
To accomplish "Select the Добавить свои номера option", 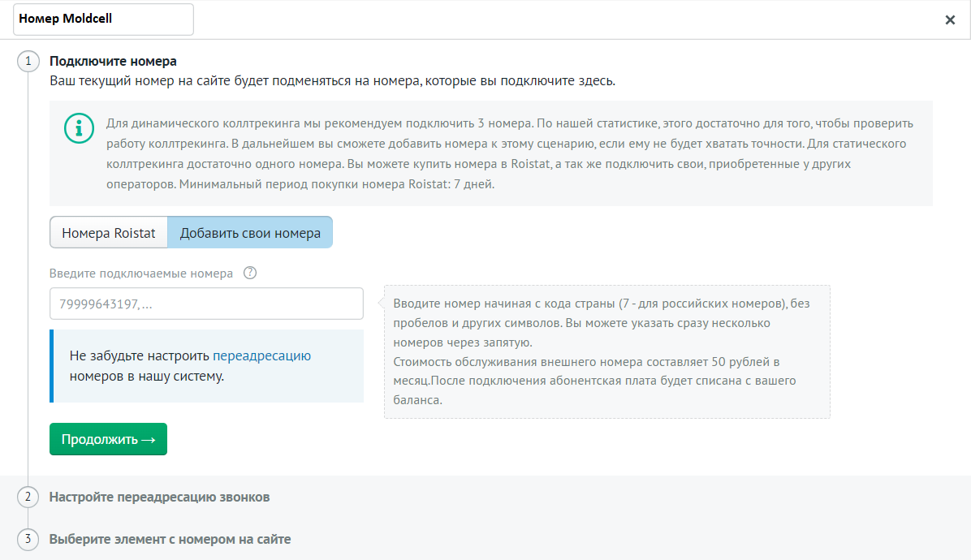I will coord(250,232).
